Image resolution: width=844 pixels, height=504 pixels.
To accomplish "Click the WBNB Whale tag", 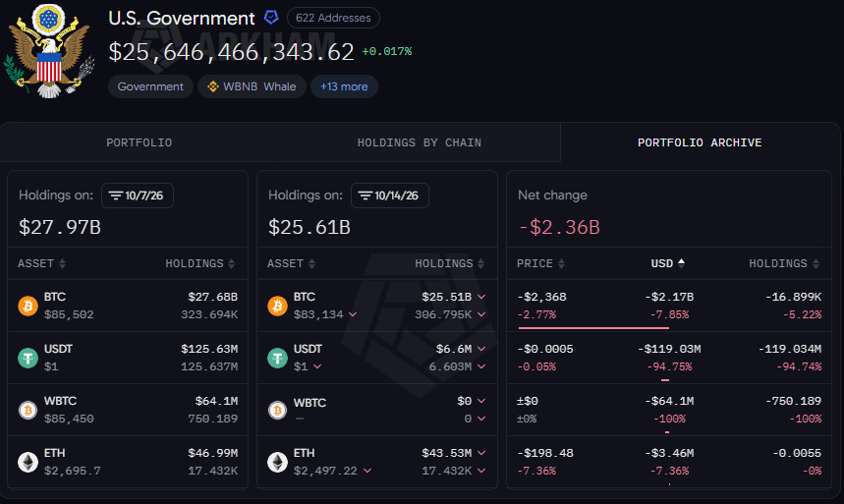I will coord(252,86).
